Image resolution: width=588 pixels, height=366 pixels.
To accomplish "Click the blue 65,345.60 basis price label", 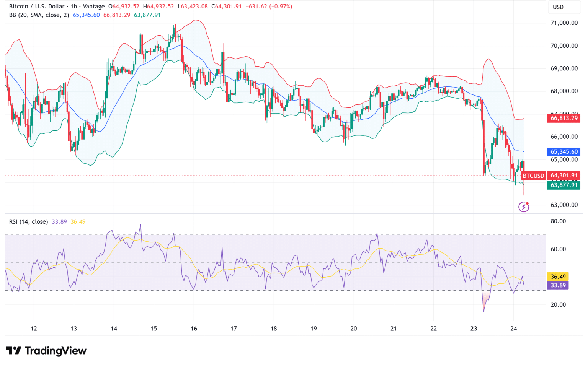I will click(x=563, y=152).
